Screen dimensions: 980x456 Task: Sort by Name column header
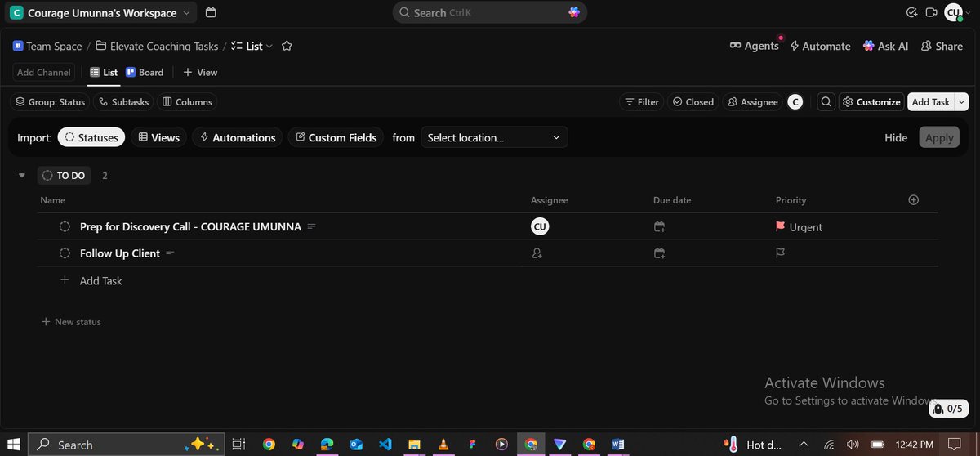pyautogui.click(x=52, y=199)
